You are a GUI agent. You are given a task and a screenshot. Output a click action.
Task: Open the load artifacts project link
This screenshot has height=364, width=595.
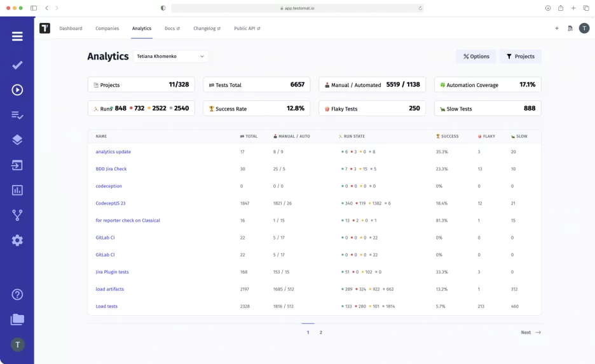(110, 289)
